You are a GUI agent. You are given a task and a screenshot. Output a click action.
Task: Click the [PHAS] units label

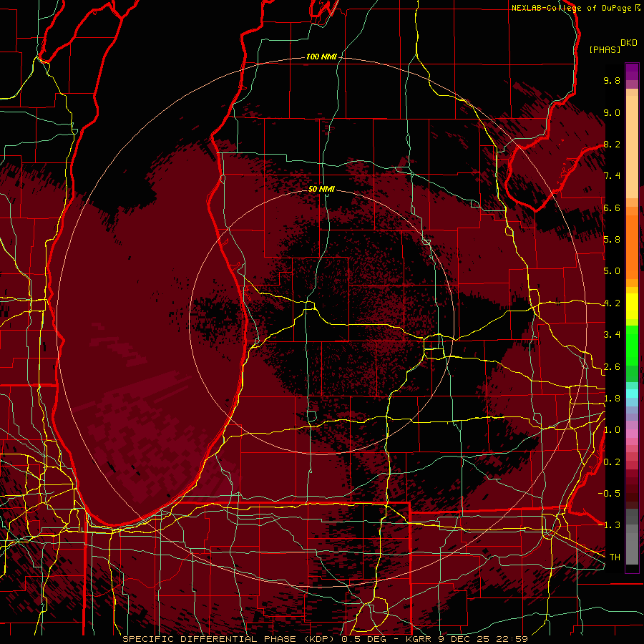click(605, 49)
